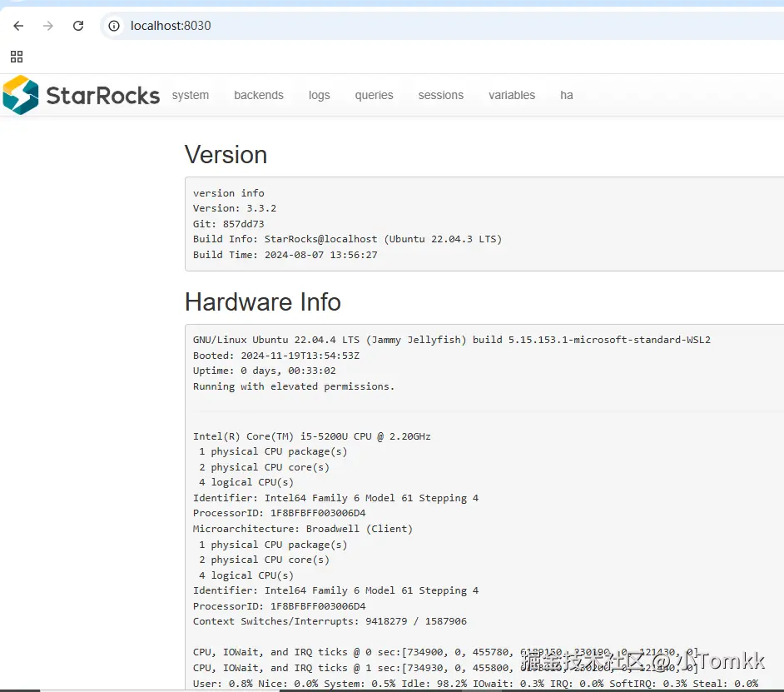The height and width of the screenshot is (692, 784).
Task: Click 'Build Time: 2024-08-07 13:56:27' line
Action: tap(285, 255)
